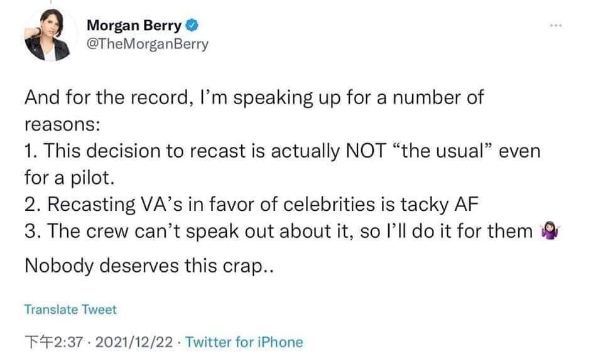Click the '2. Recasting VA's' line
This screenshot has height=364, width=603.
(x=251, y=205)
